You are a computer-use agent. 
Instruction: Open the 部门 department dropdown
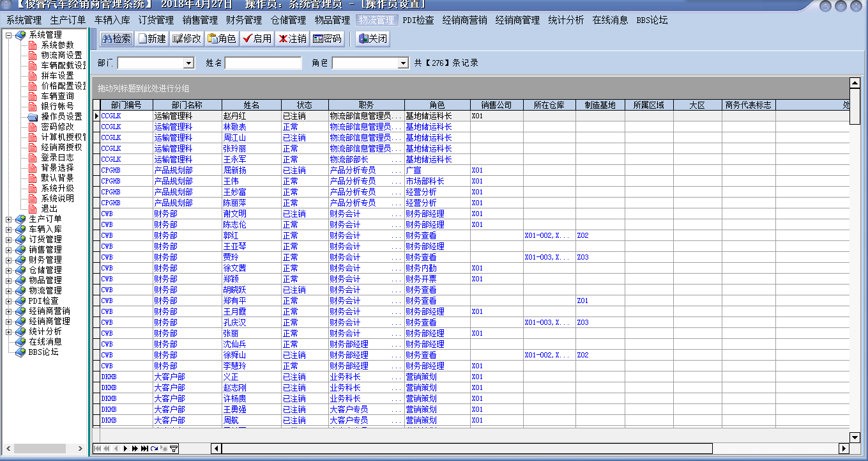(188, 63)
